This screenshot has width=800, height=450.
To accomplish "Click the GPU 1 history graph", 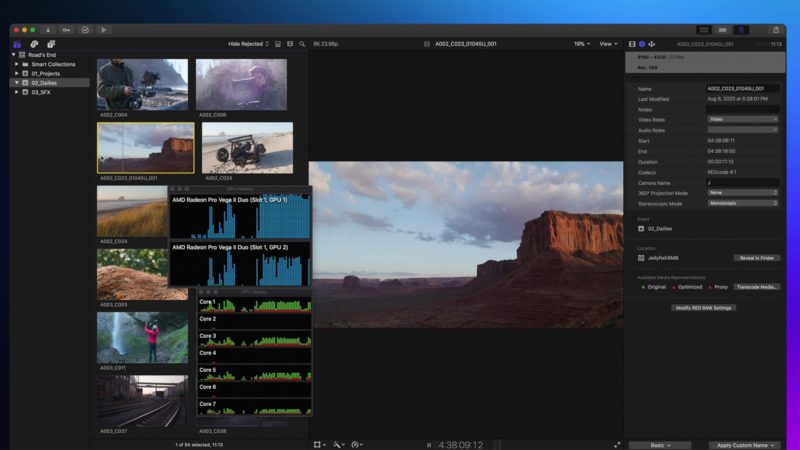I will coord(240,216).
